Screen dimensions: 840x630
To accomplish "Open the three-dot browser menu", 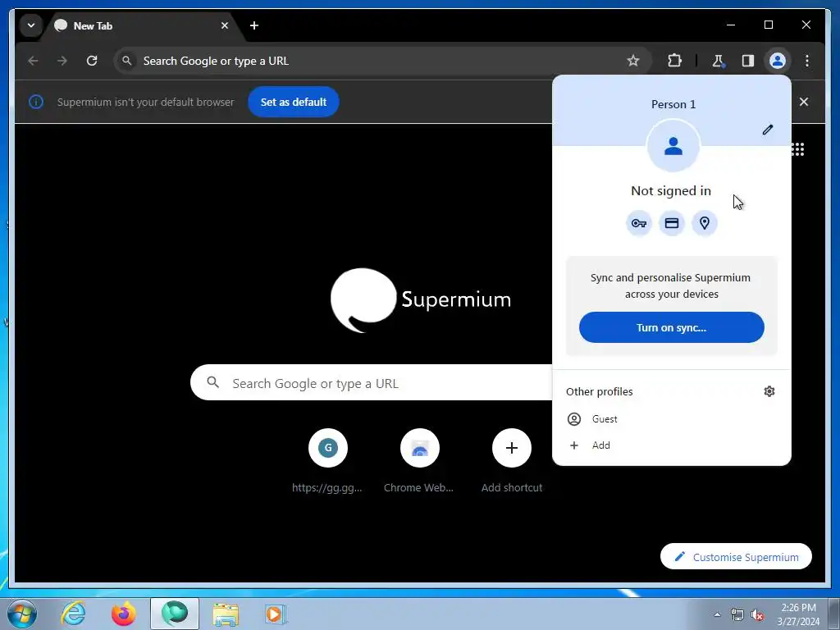I will click(807, 61).
